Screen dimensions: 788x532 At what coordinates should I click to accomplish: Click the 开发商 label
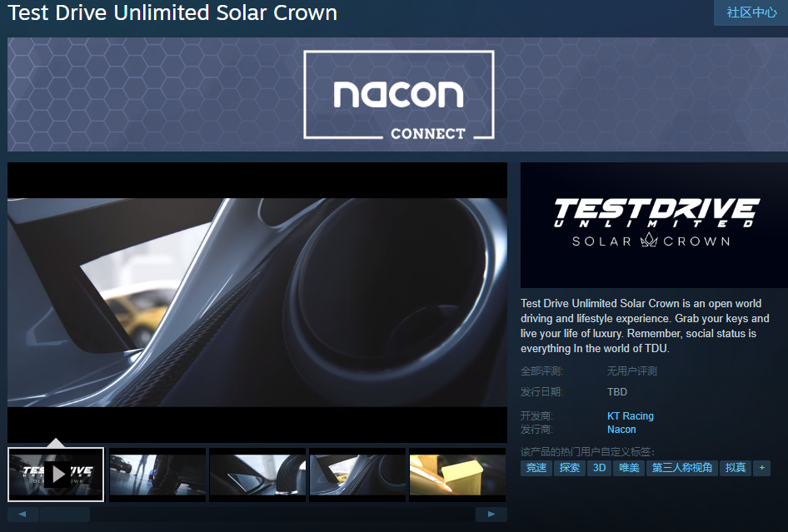[536, 416]
